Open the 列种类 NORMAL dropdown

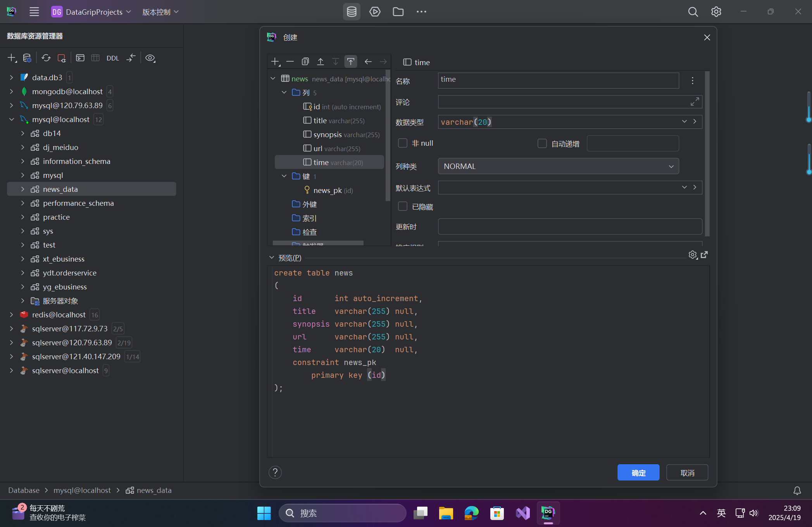coord(558,166)
